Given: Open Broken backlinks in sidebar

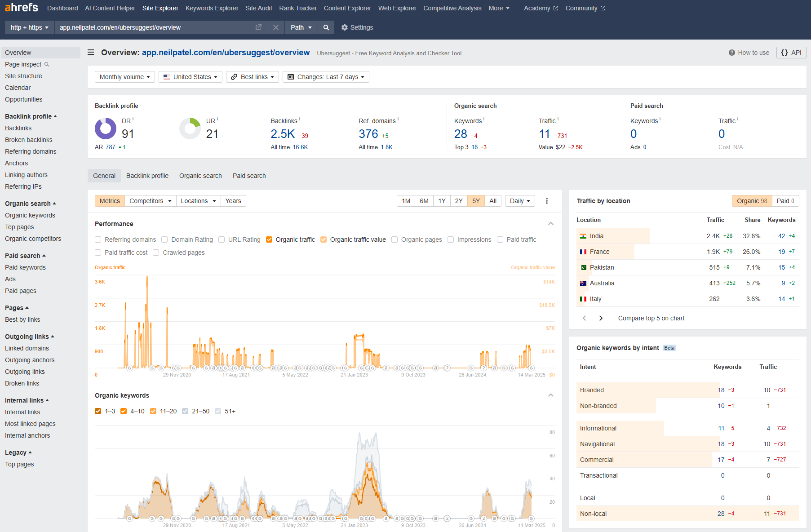Looking at the screenshot, I should click(29, 140).
